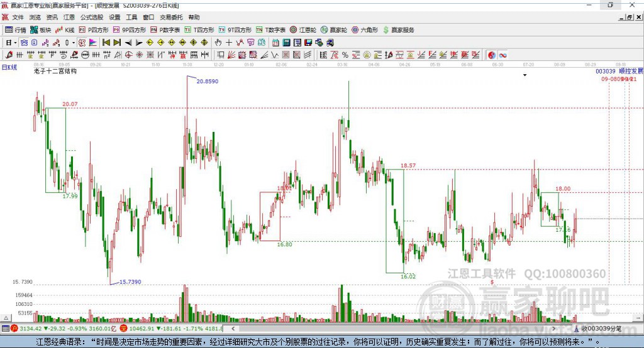644x348 pixels.
Task: Open the 板块 sectors view
Action: click(41, 30)
